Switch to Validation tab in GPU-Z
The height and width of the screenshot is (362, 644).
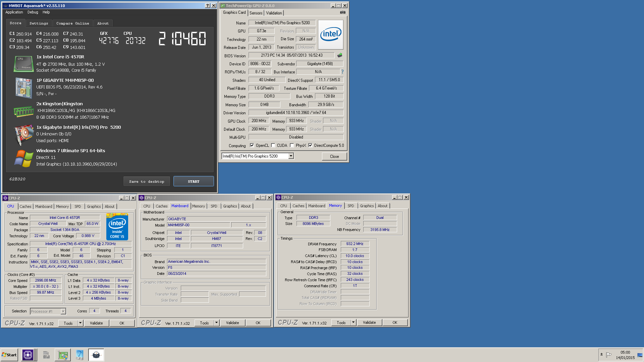point(274,13)
